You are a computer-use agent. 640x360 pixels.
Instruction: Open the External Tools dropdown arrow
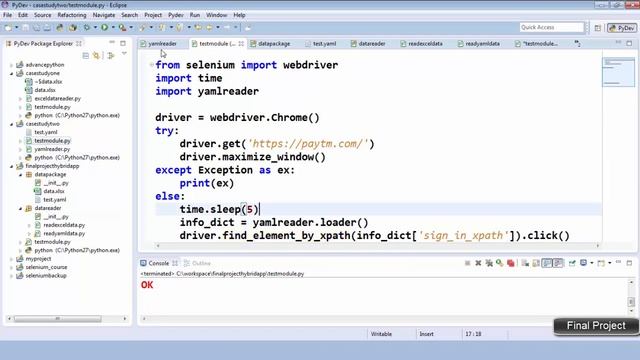tap(131, 27)
